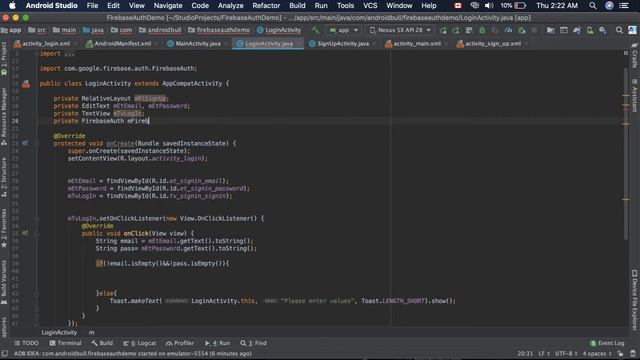This screenshot has height=360, width=640.
Task: Open the Profiler tool window button
Action: pyautogui.click(x=180, y=343)
